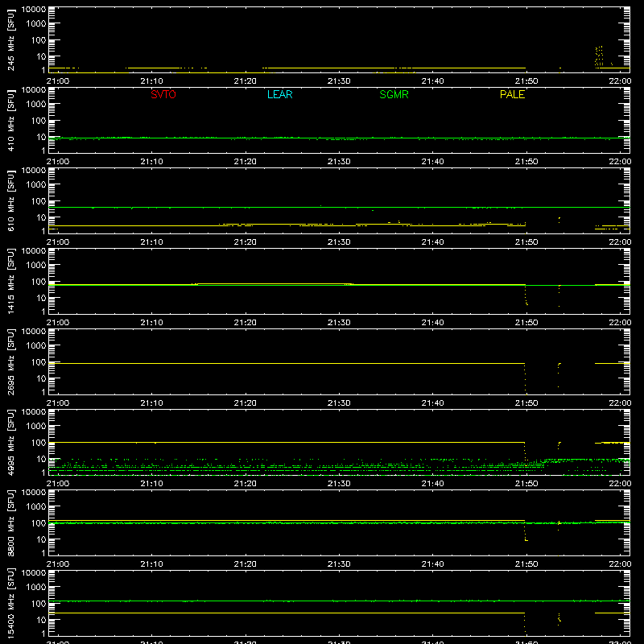Click the 10000 tick value on 4995 MHz axis
644x644 pixels.
(x=34, y=412)
